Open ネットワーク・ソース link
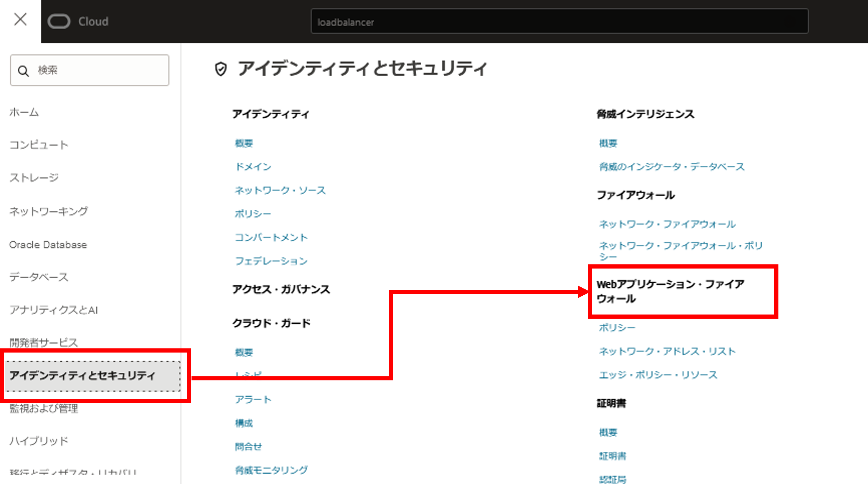 (x=280, y=190)
